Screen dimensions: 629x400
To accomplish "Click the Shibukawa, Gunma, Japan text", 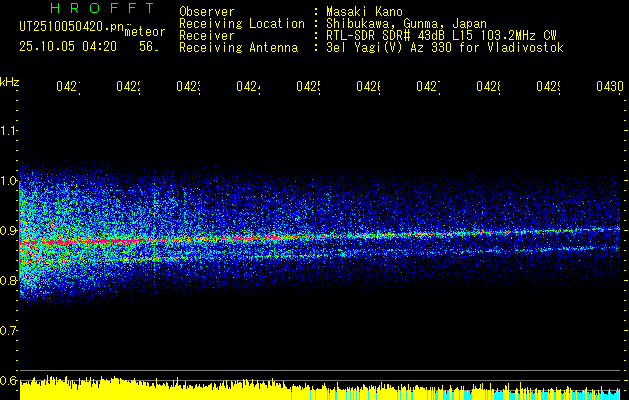I will (x=406, y=23).
